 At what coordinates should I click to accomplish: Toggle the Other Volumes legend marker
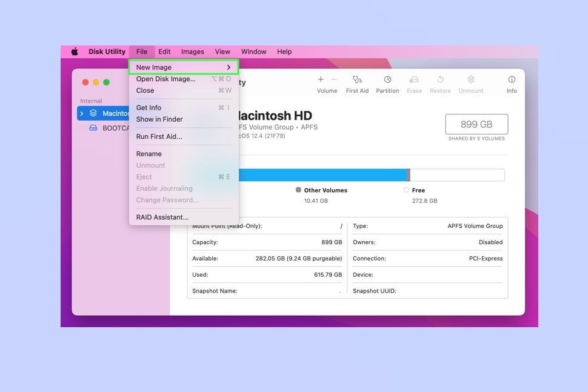click(296, 190)
